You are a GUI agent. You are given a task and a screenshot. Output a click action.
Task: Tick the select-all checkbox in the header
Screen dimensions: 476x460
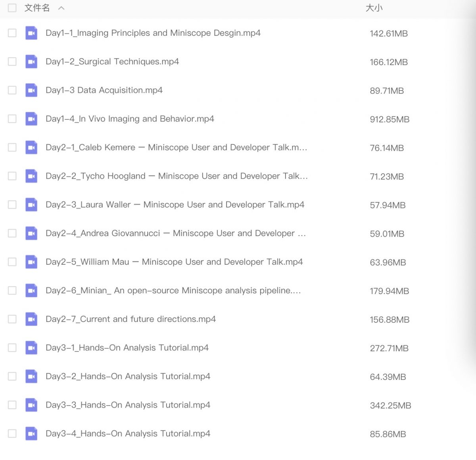pyautogui.click(x=12, y=8)
